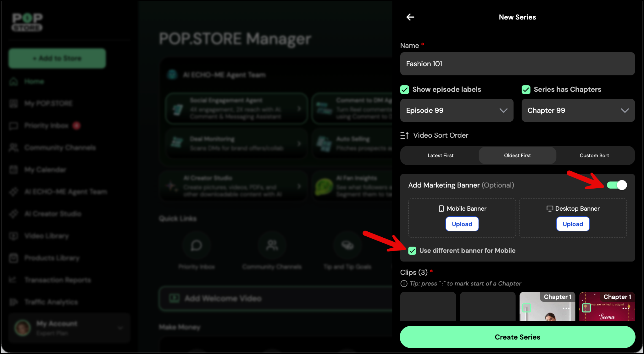Click select box on woman clip thumbnail
644x354 pixels.
(x=526, y=308)
